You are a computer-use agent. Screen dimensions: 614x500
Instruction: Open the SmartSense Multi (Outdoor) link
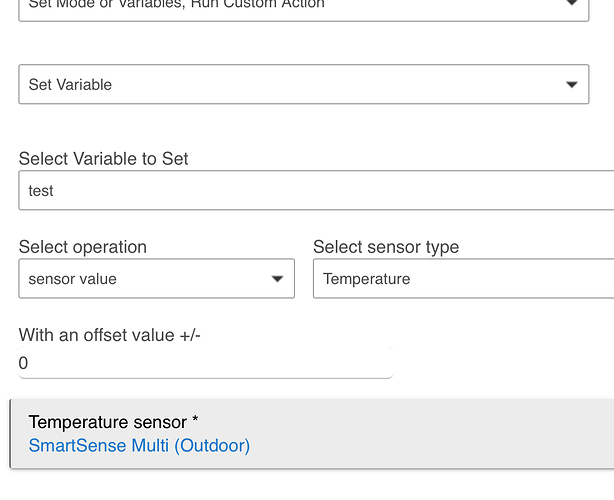(139, 446)
